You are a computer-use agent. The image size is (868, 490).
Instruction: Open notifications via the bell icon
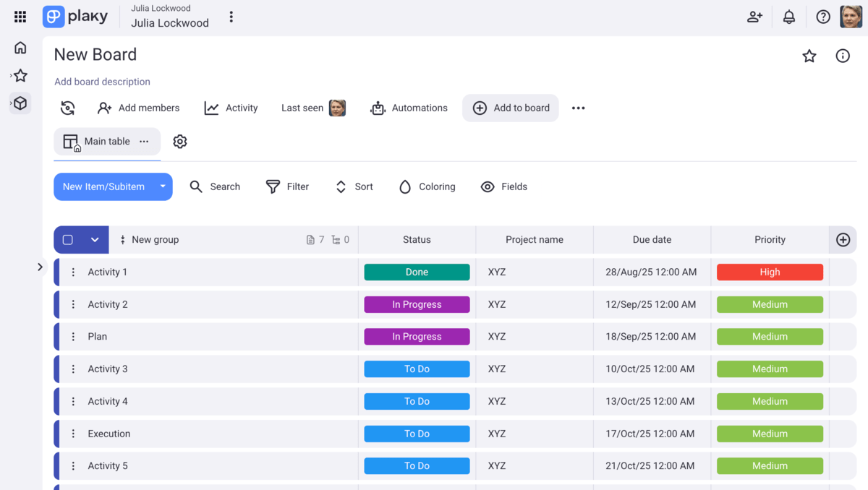pyautogui.click(x=788, y=16)
